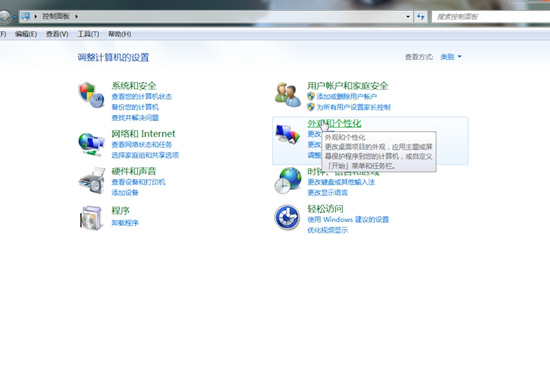Click 卸载程序 link

pos(125,223)
